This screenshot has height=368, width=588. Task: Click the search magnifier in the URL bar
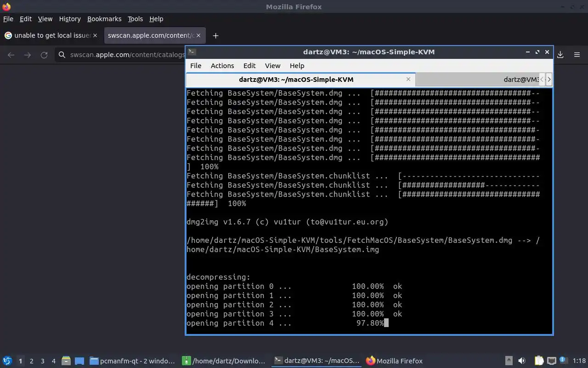point(62,55)
